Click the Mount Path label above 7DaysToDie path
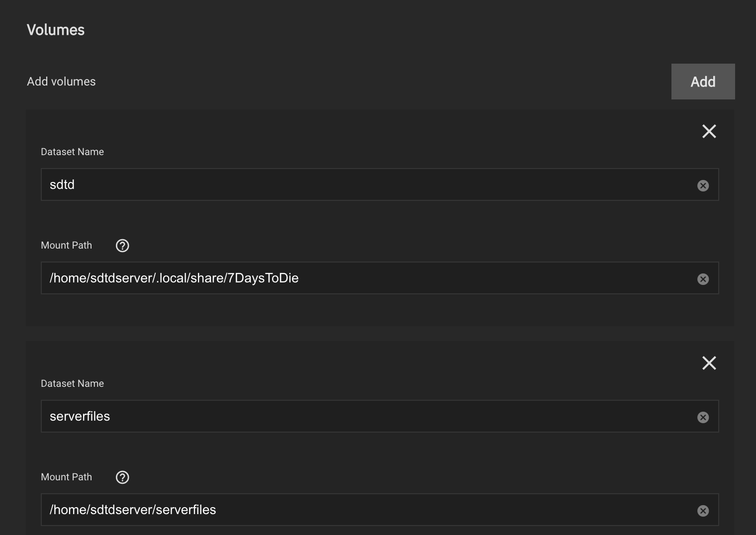The width and height of the screenshot is (756, 535). 66,245
